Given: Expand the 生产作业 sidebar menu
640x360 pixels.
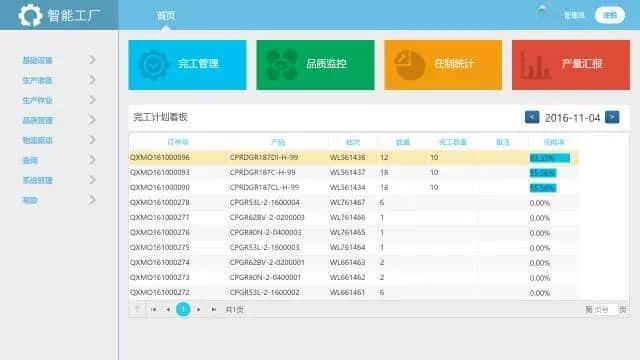Looking at the screenshot, I should (59, 100).
